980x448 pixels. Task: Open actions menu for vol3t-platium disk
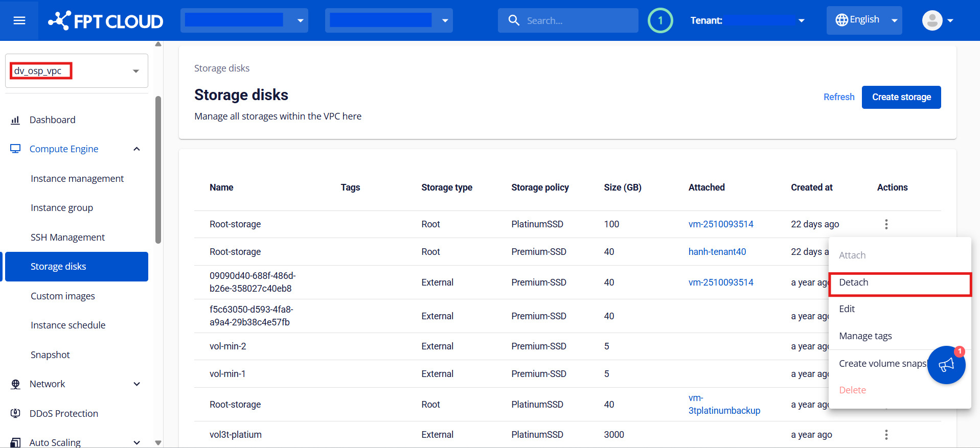tap(886, 435)
